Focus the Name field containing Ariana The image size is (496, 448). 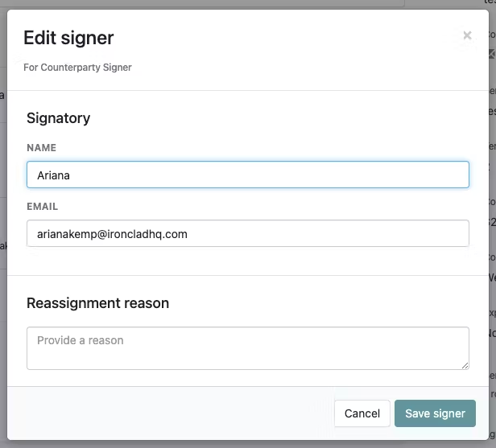click(x=248, y=175)
